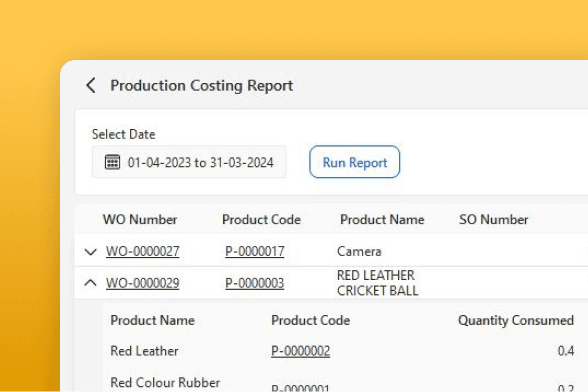Expand the WO-0000027 row chevron
The image size is (588, 392).
click(90, 251)
